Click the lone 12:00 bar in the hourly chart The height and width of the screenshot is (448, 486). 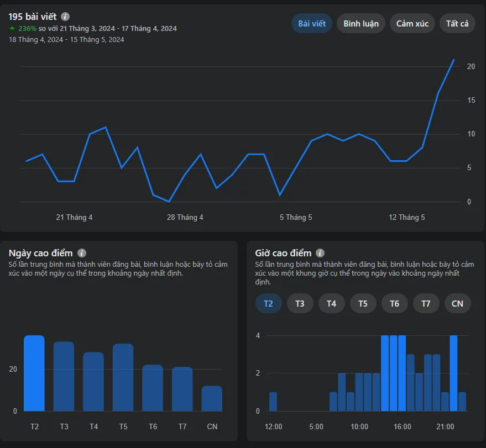[x=273, y=402]
